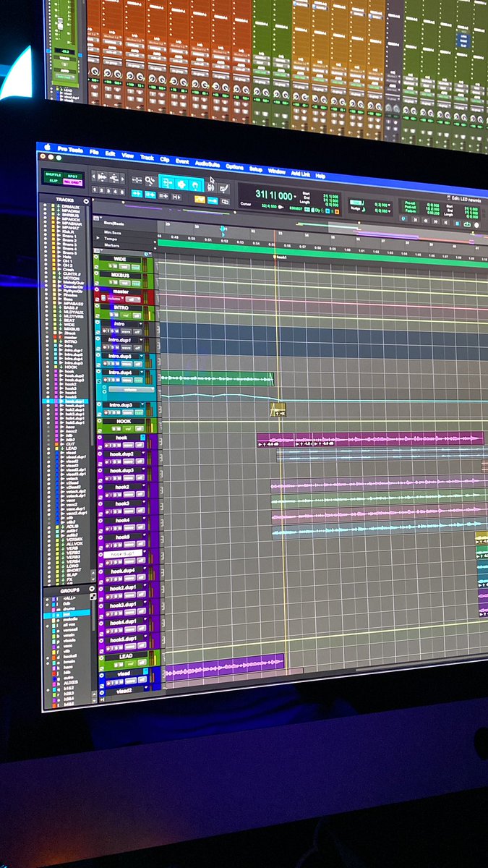488x868 pixels.
Task: Record-enable the hook track
Action: (106, 445)
